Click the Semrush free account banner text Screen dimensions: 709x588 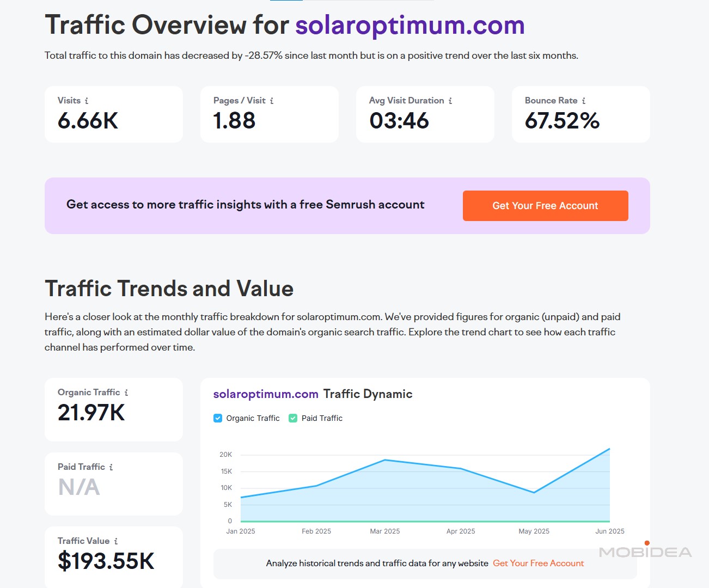click(246, 205)
